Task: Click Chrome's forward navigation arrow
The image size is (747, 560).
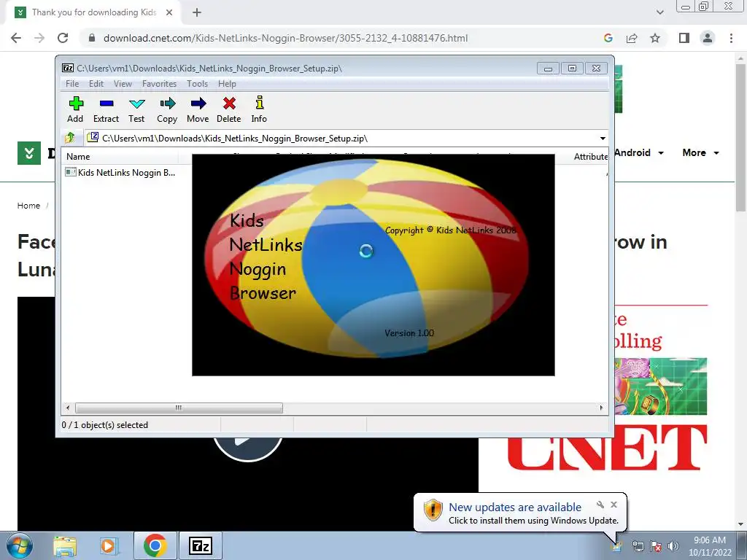Action: click(39, 38)
